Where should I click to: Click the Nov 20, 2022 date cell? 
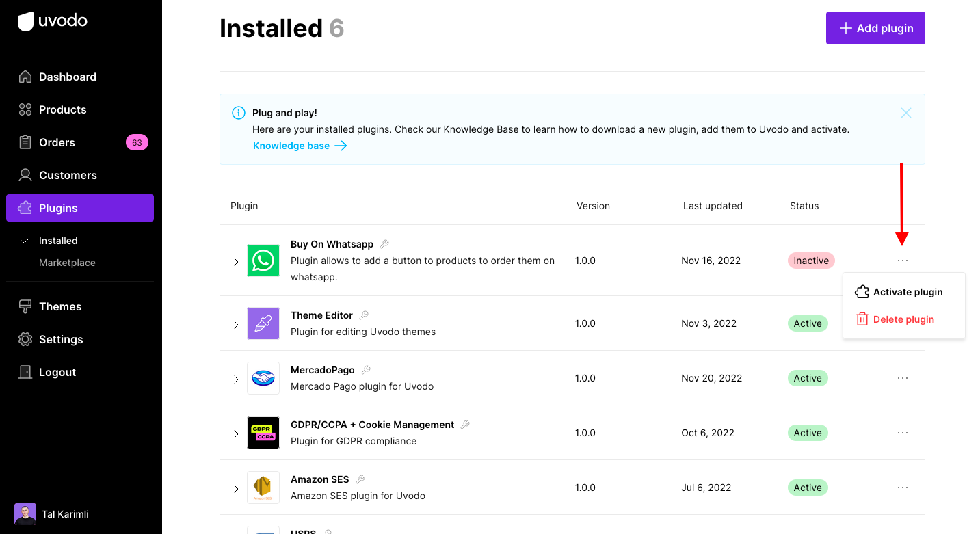tap(712, 378)
